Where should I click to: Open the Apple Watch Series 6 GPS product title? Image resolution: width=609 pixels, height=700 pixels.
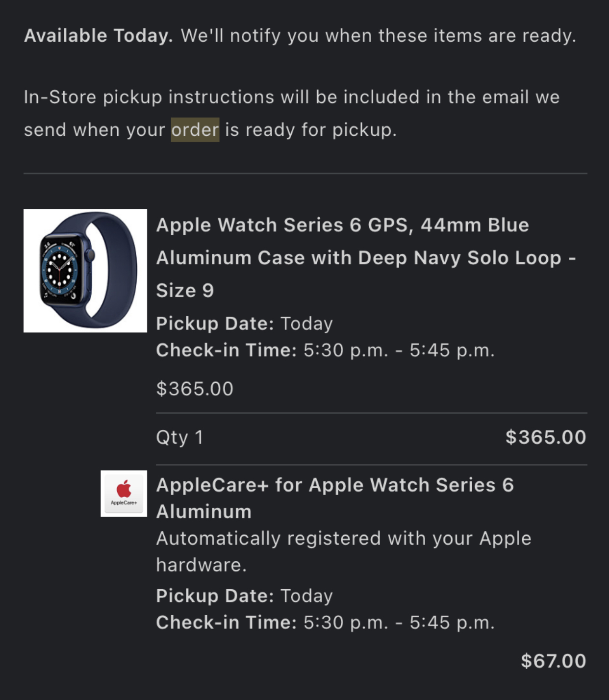pyautogui.click(x=366, y=257)
